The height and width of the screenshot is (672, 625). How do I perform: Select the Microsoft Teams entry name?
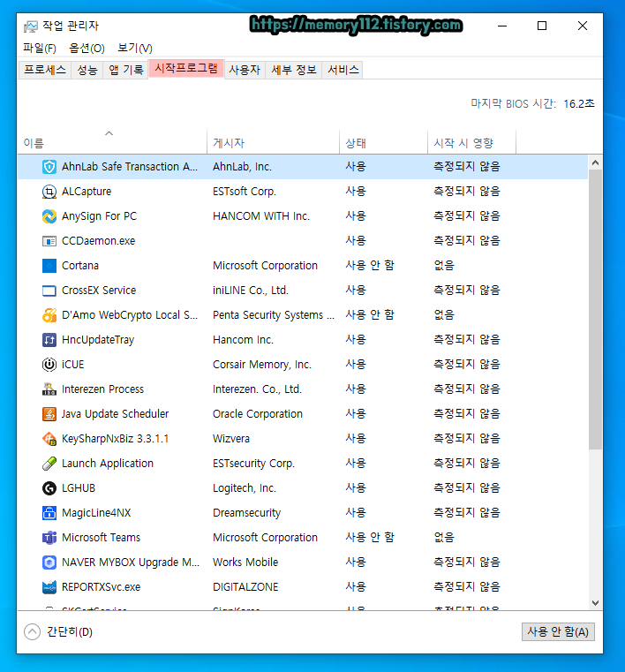point(102,538)
